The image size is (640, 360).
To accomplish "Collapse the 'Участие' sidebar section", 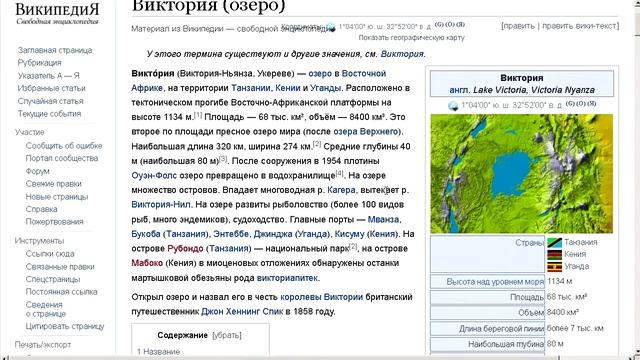I will click(29, 132).
